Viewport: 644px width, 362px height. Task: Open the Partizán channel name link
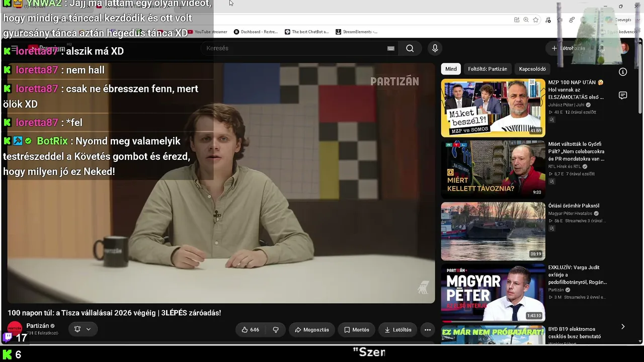click(x=38, y=326)
